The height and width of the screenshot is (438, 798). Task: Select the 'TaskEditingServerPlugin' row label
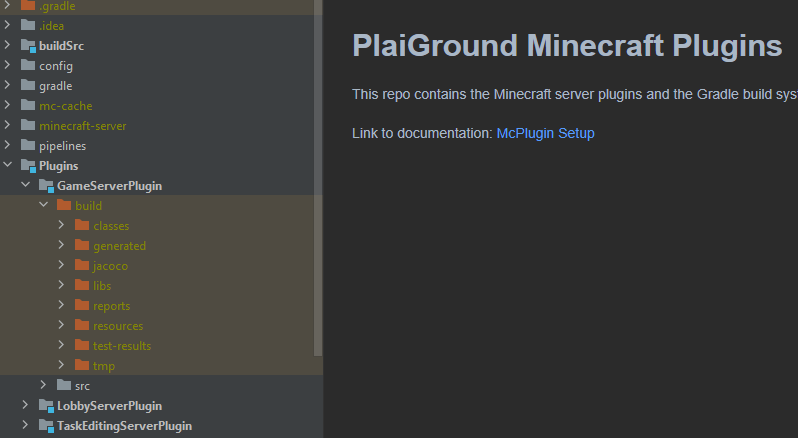click(125, 426)
